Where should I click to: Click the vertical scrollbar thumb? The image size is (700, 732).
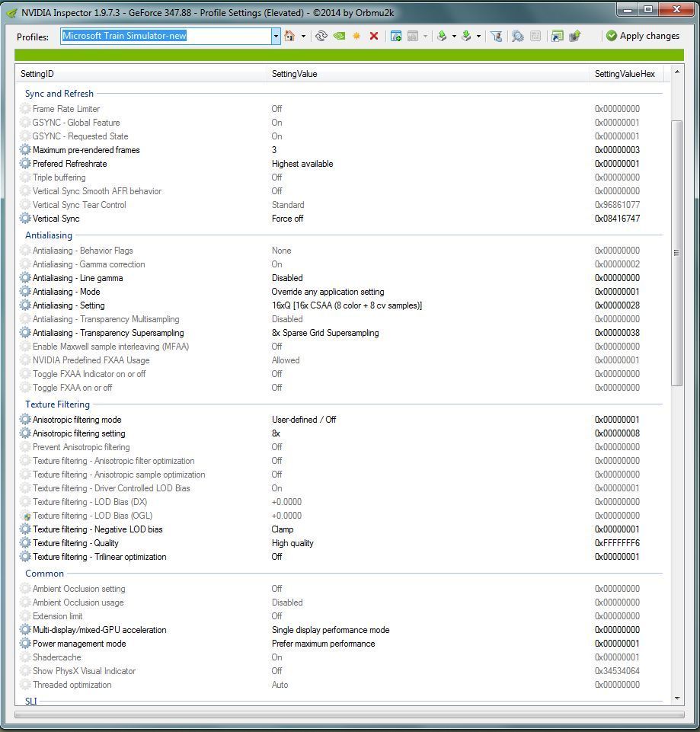tap(676, 253)
